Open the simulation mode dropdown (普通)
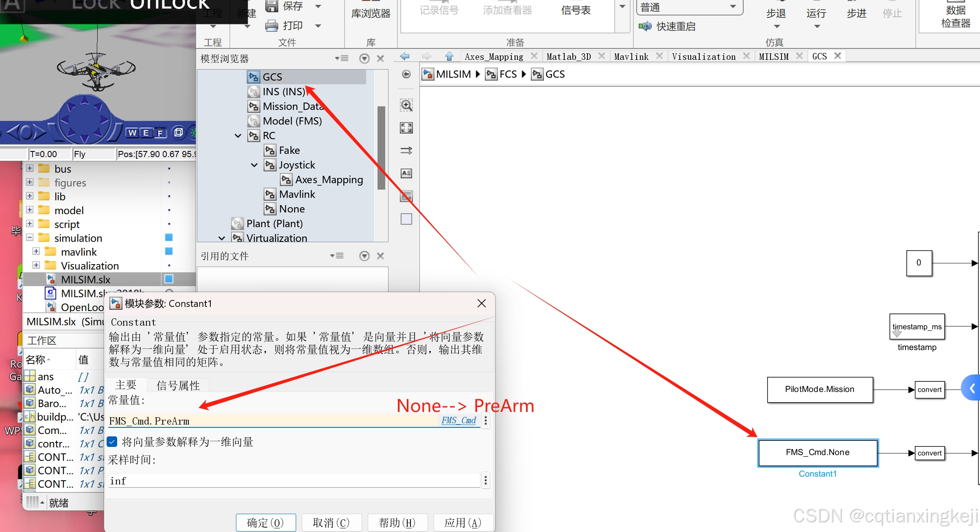Screen dimensions: 980x532 (690, 7)
